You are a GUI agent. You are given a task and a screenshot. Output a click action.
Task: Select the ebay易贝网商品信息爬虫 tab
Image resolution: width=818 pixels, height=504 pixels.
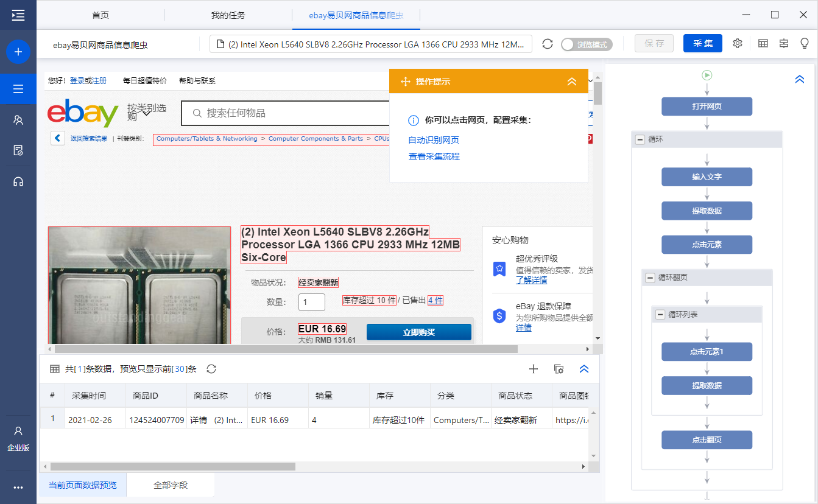click(356, 15)
